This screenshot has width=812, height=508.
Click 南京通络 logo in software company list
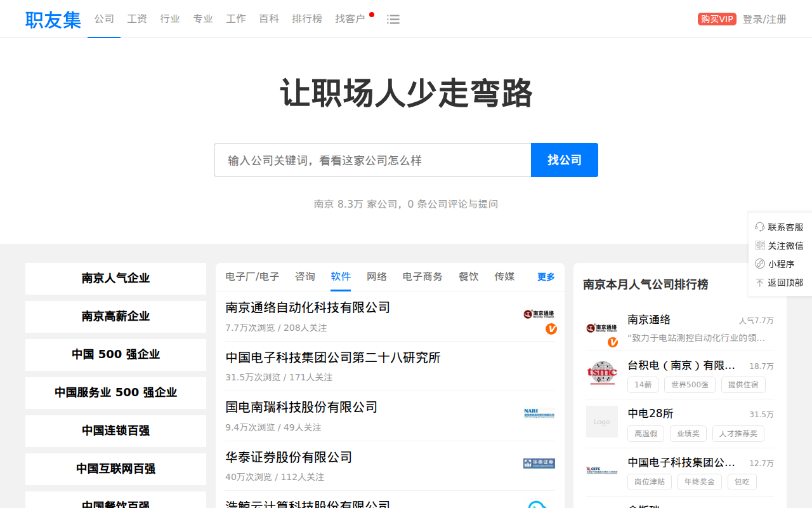pos(539,314)
